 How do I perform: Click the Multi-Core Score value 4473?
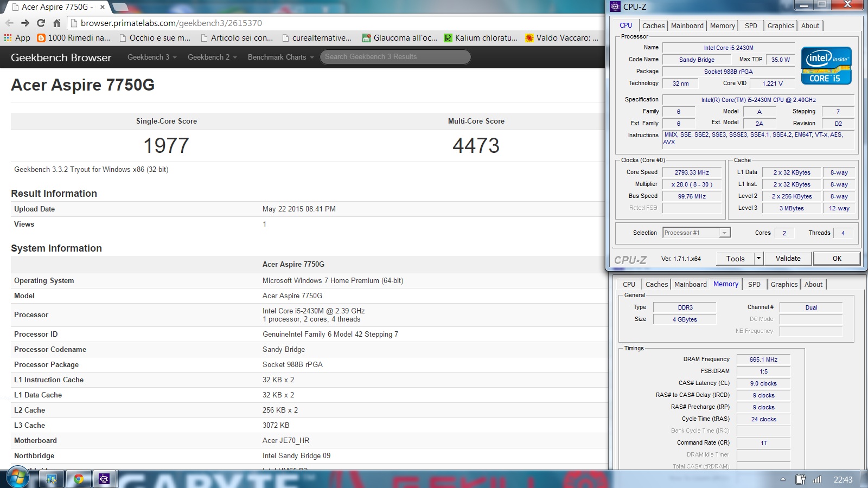[476, 145]
